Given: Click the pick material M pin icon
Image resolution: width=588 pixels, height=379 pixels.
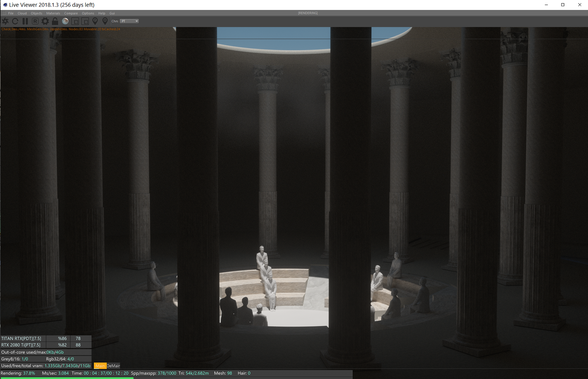Looking at the screenshot, I should click(105, 21).
